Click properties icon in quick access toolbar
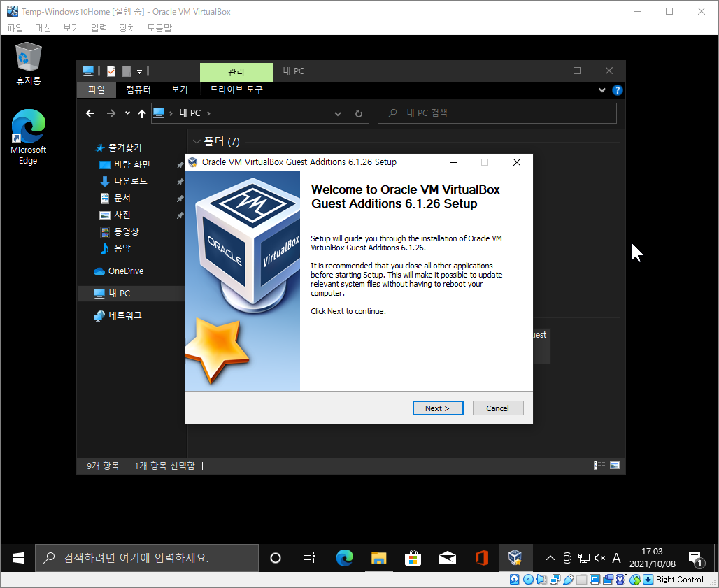This screenshot has width=719, height=588. tap(111, 71)
